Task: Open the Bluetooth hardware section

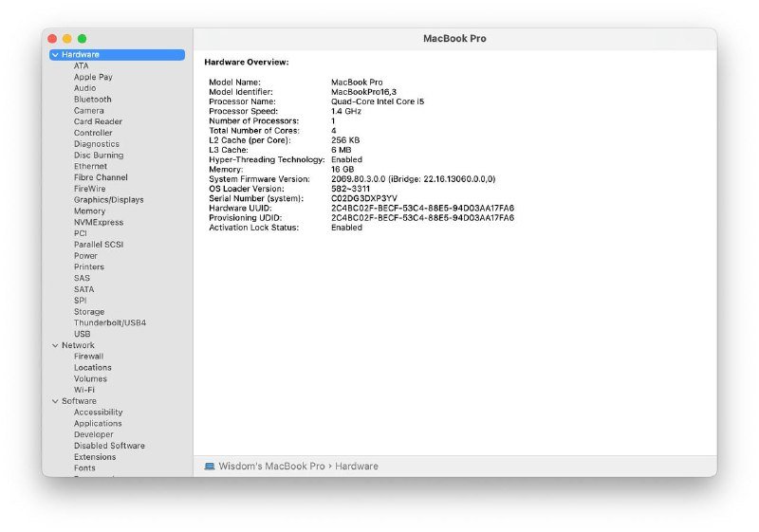Action: (92, 100)
